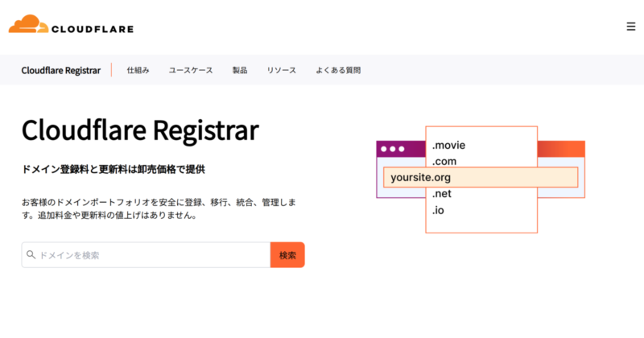
Task: Select .io in the domain illustration
Action: coord(439,210)
